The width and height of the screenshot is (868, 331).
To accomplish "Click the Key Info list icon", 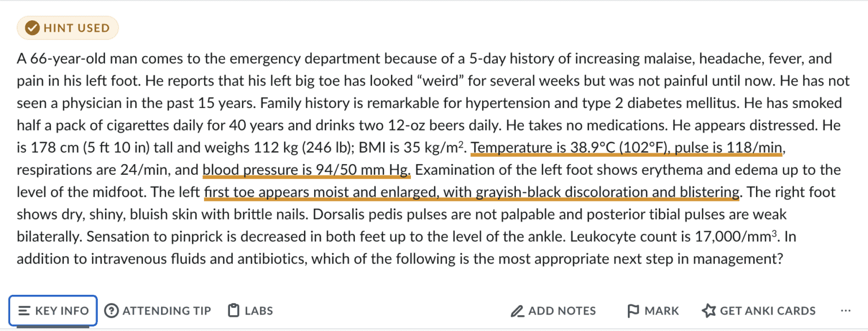I will 24,310.
